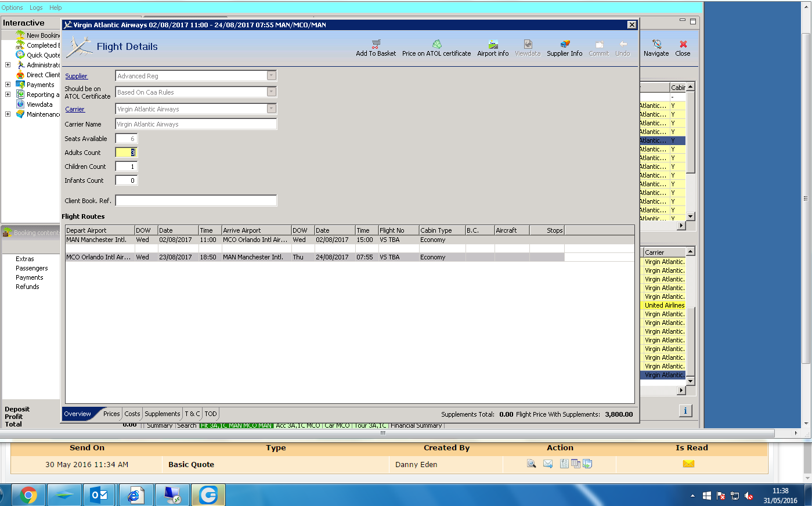Switch to the TOD tab

click(x=211, y=414)
